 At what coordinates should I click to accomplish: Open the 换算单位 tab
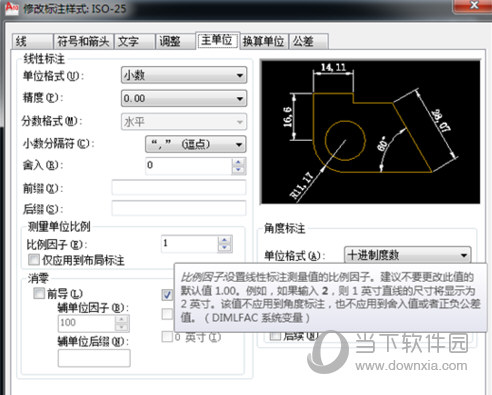coord(264,41)
